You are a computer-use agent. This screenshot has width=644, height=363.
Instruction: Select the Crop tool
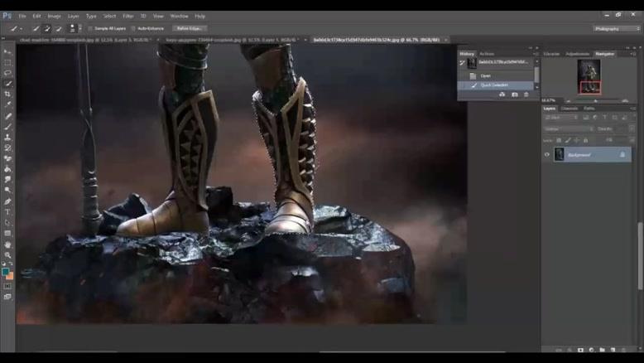pyautogui.click(x=7, y=94)
